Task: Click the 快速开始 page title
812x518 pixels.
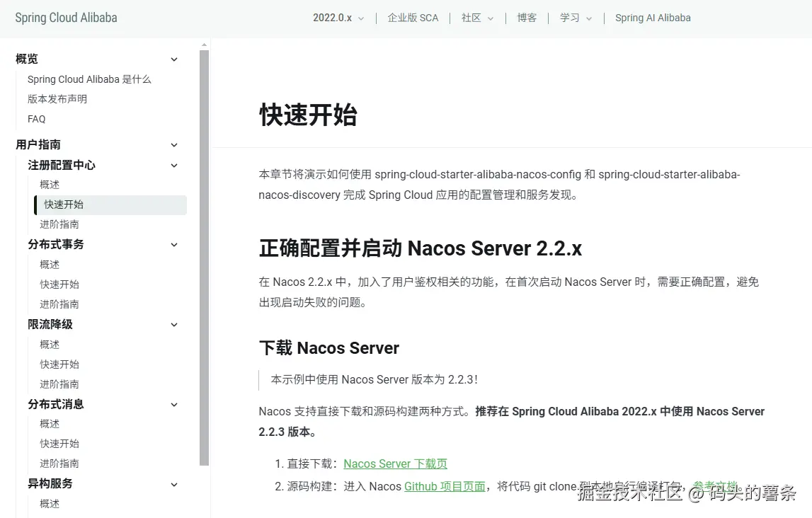Action: tap(308, 115)
